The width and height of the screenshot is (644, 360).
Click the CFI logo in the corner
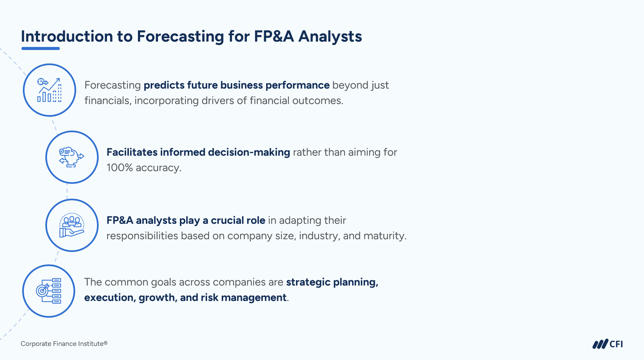[x=607, y=344]
